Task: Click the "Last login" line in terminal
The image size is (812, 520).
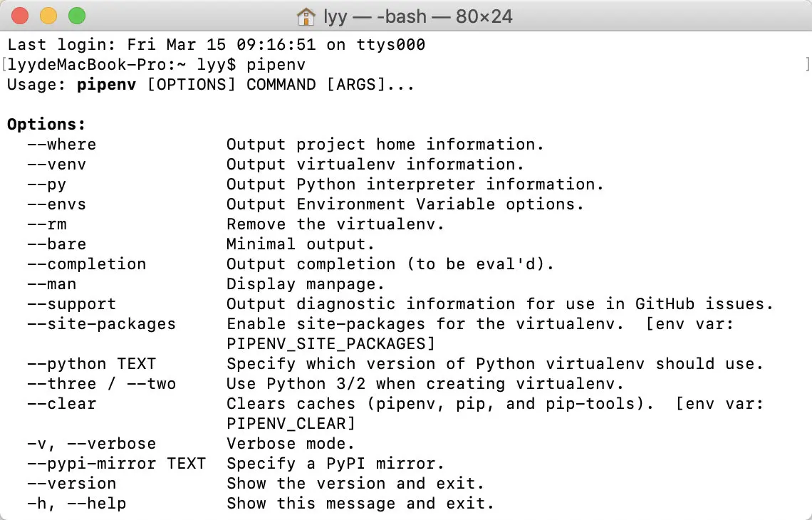Action: (217, 45)
